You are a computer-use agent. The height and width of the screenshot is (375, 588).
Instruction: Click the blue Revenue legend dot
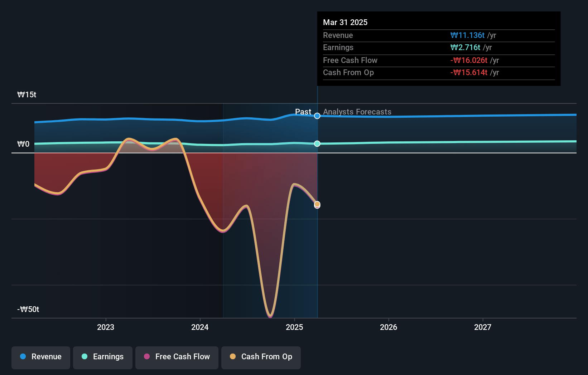click(23, 356)
